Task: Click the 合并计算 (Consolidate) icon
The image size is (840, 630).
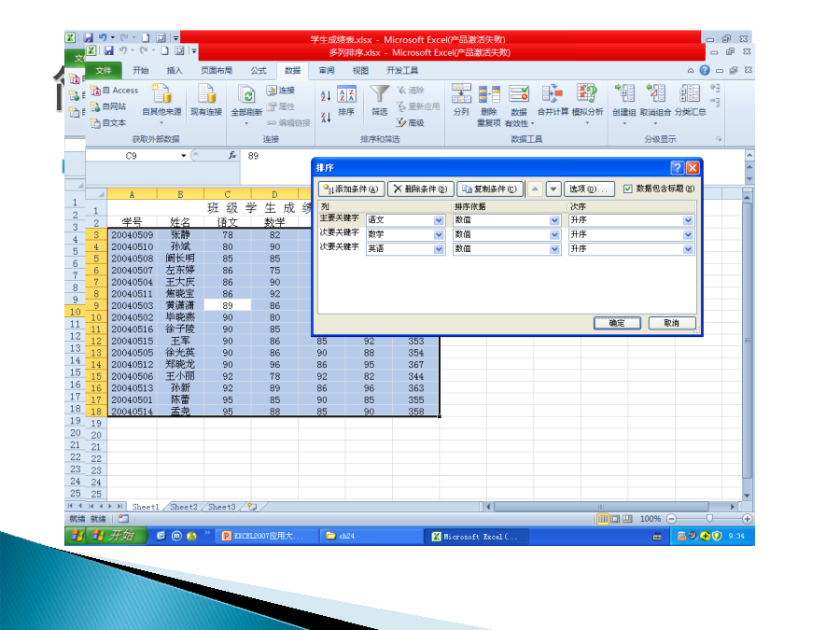Action: click(553, 101)
